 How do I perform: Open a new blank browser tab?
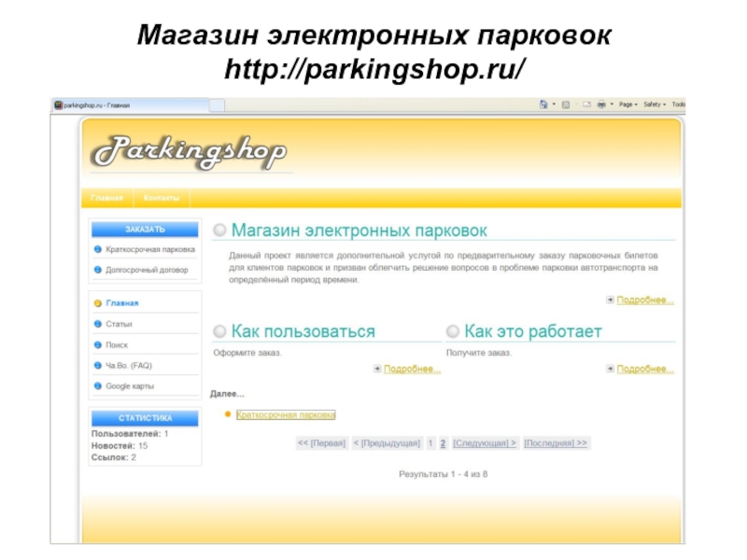(x=218, y=105)
